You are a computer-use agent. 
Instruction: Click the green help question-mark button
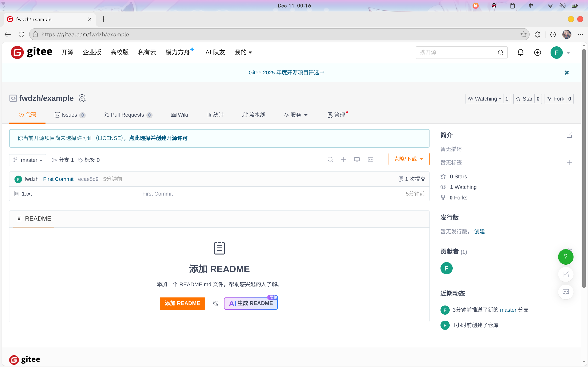coord(566,257)
